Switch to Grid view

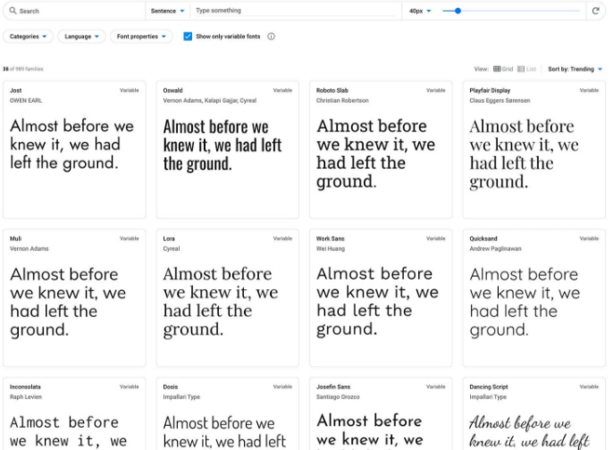(x=503, y=69)
